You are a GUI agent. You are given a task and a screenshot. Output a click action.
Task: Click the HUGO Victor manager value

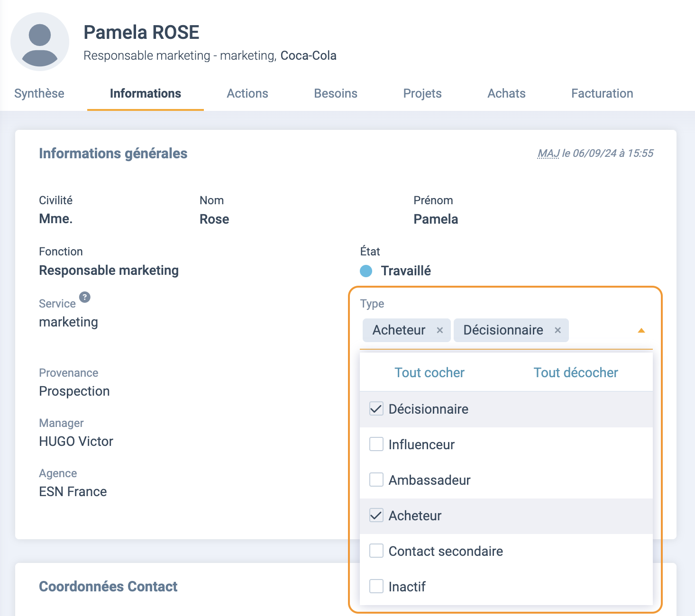(x=76, y=442)
